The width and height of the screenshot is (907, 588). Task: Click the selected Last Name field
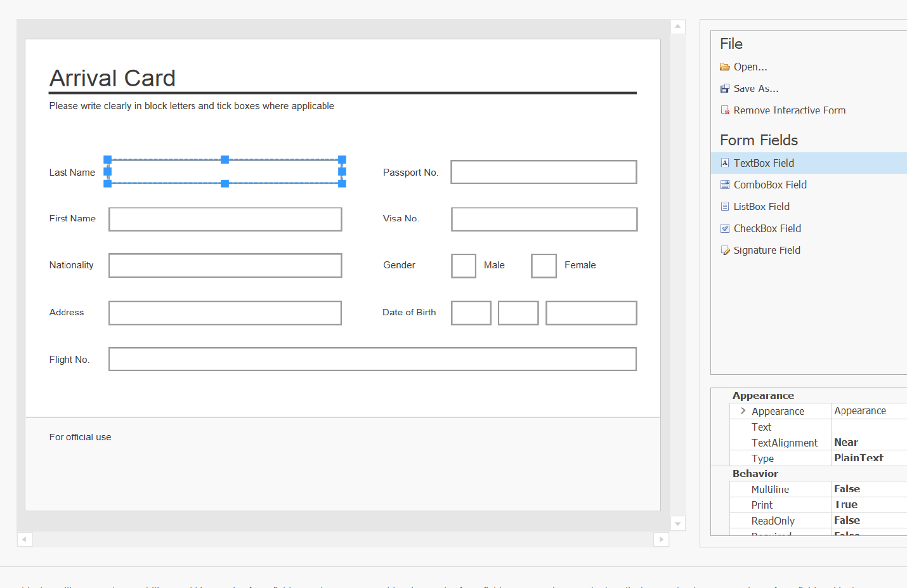pyautogui.click(x=225, y=171)
